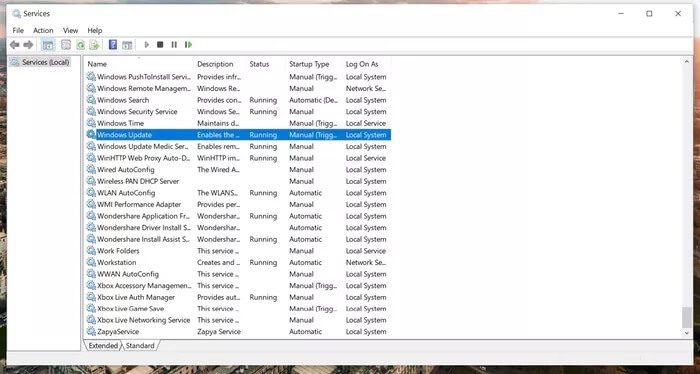The image size is (700, 374).
Task: Click gear icon beside Workstation
Action: (x=91, y=262)
